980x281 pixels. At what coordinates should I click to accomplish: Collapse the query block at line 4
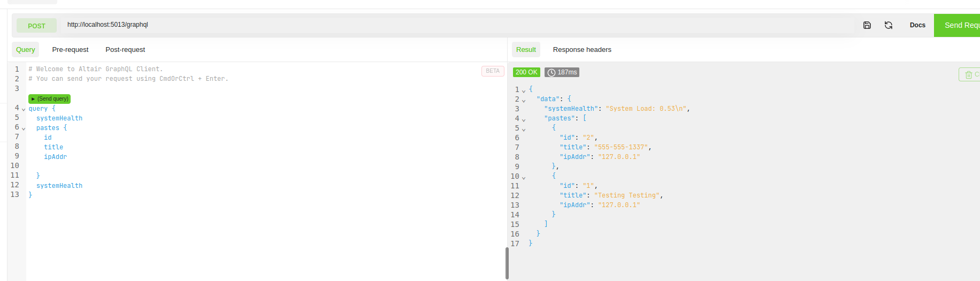click(x=24, y=109)
